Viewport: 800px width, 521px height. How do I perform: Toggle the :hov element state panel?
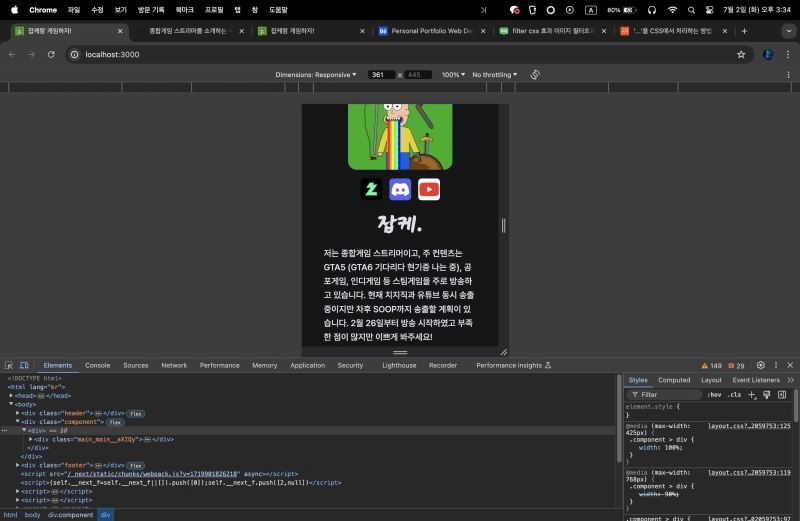pyautogui.click(x=714, y=395)
